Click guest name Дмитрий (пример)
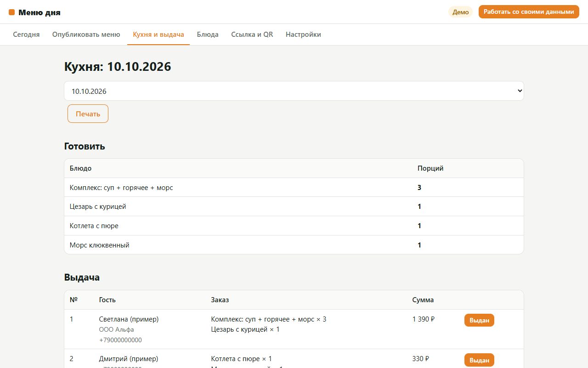This screenshot has height=368, width=588. [129, 359]
